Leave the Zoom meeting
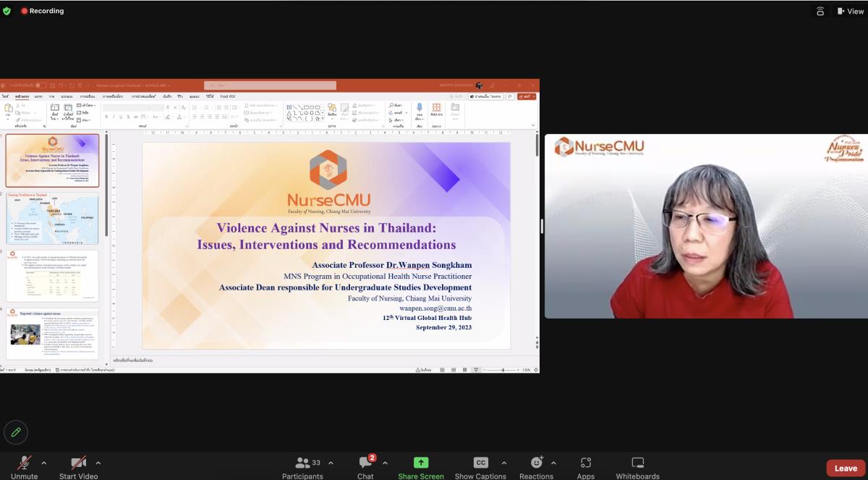 846,468
